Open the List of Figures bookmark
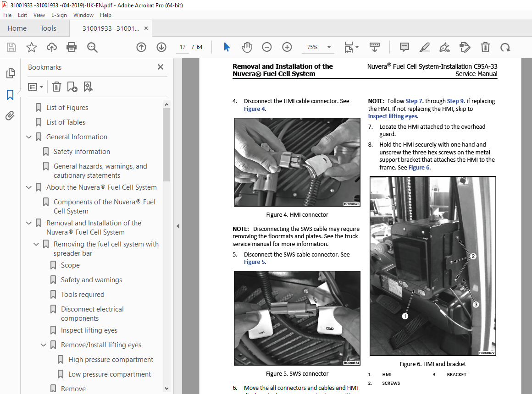This screenshot has width=532, height=394. pyautogui.click(x=67, y=108)
